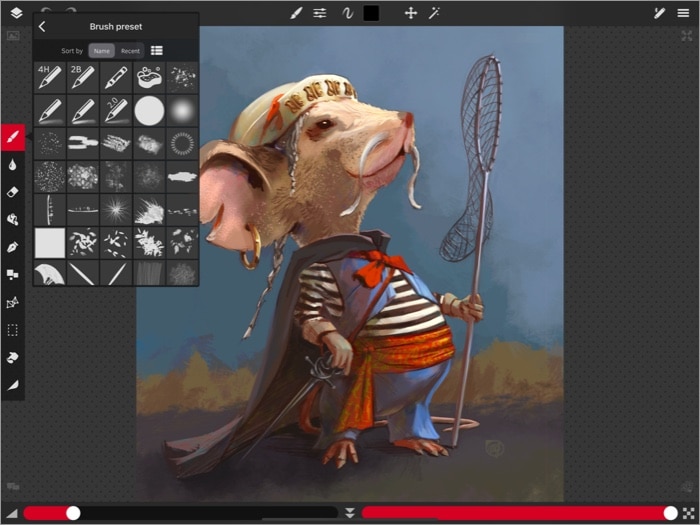700x525 pixels.
Task: Sort brush presets by Name
Action: tap(100, 50)
